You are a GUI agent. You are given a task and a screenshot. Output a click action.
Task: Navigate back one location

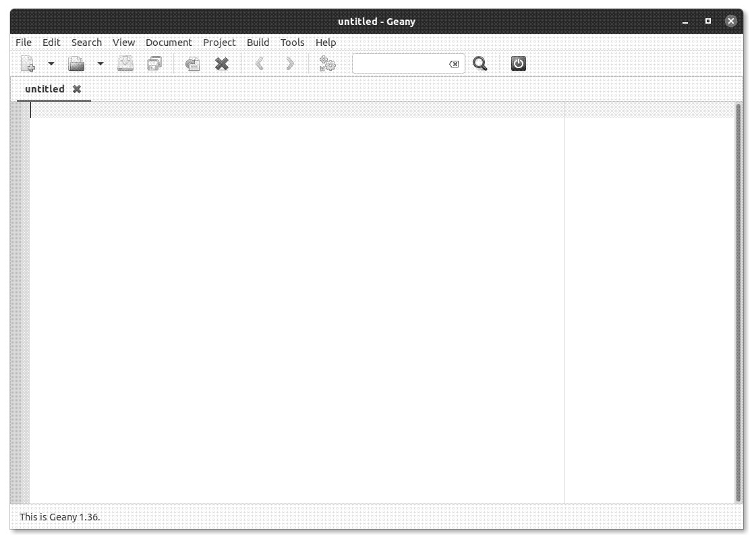[260, 63]
